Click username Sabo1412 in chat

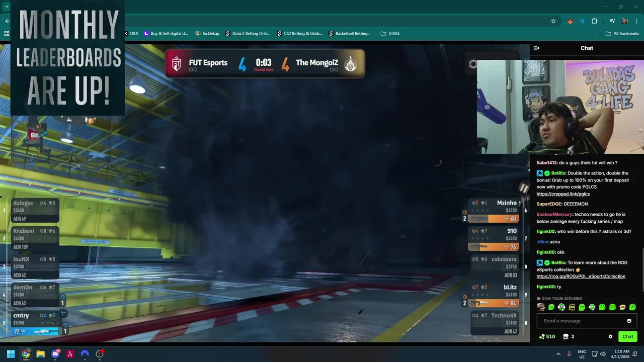click(547, 163)
